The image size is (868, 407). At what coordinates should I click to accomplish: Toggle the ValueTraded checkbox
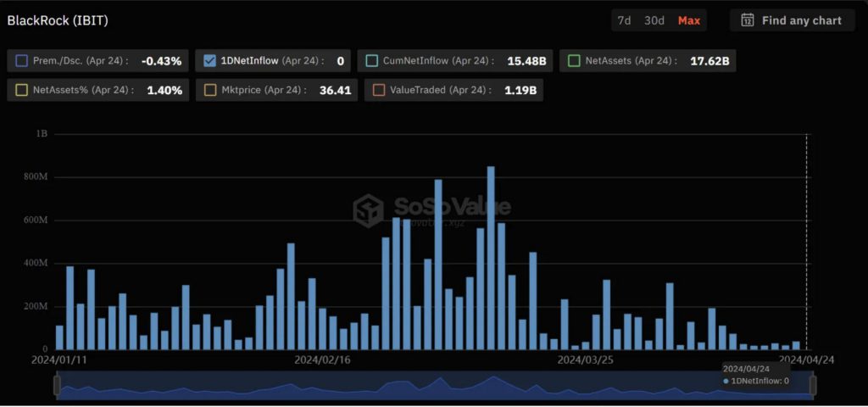[379, 90]
